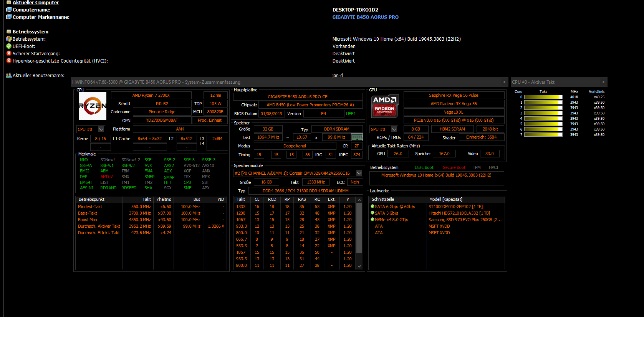The image size is (644, 344).
Task: Click the Core 7 clock bar
Action: coord(543,135)
